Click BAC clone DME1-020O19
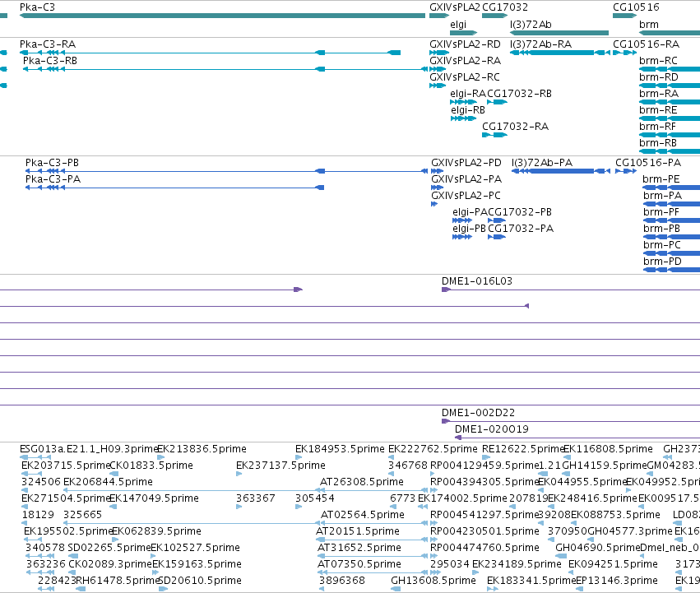 pos(577,438)
